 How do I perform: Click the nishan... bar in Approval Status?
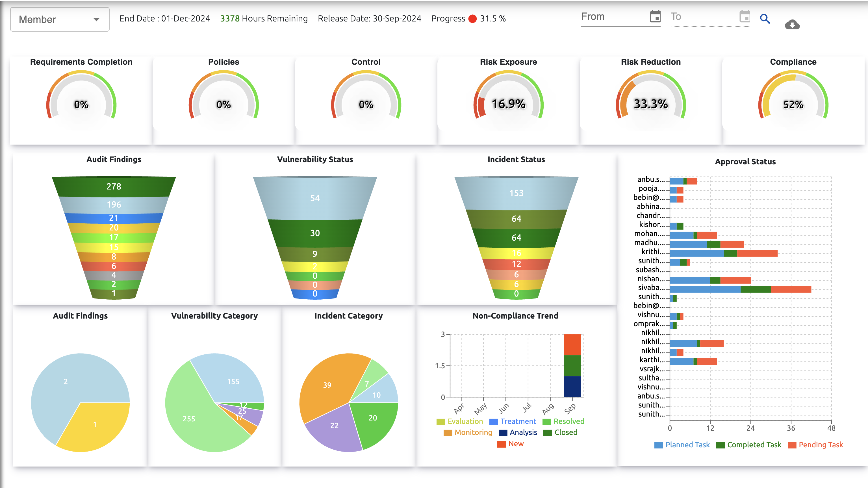click(x=710, y=280)
